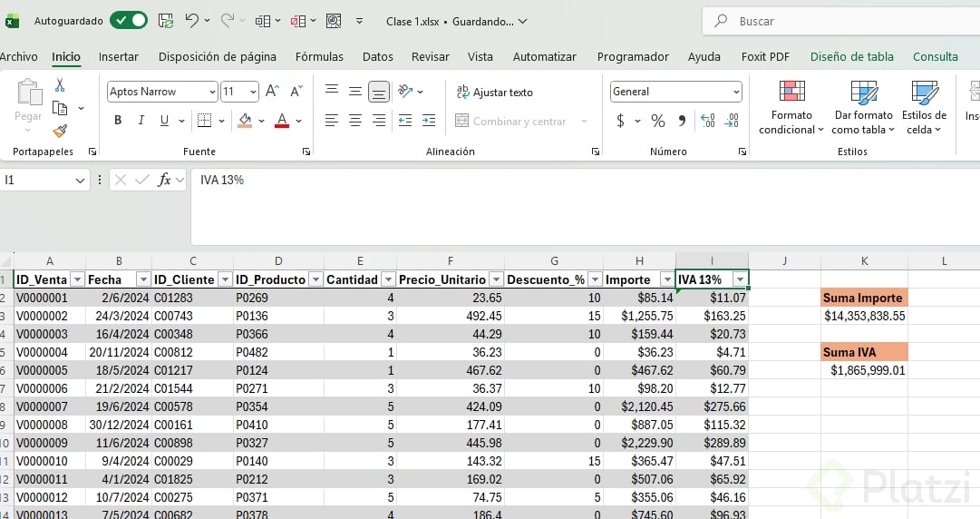Viewport: 980px width, 519px height.
Task: Open the Fórmulas ribbon tab
Action: click(319, 56)
